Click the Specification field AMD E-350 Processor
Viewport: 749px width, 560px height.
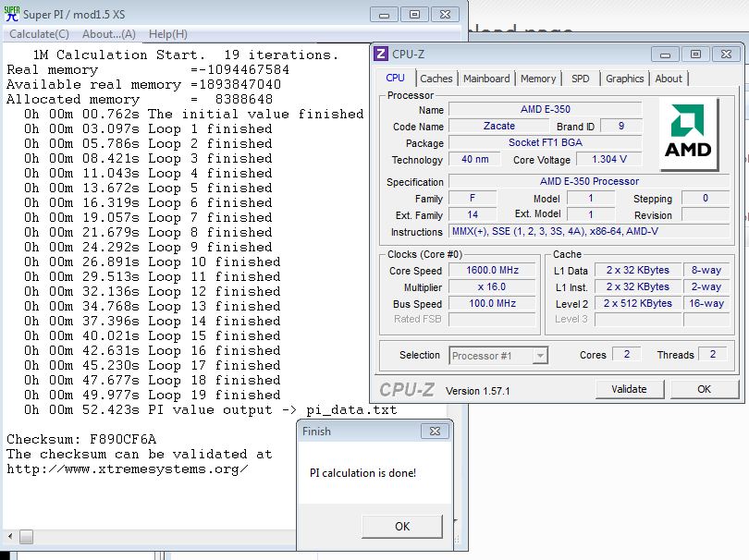pos(589,181)
